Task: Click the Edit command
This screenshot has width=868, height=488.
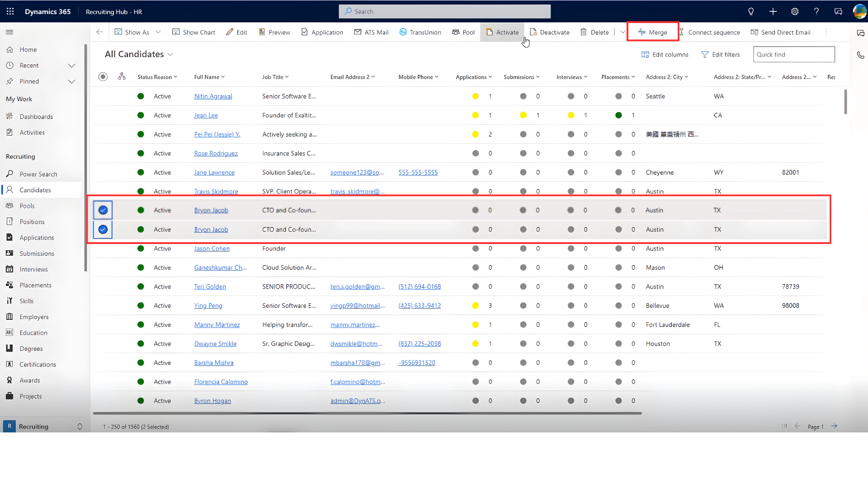Action: (236, 32)
